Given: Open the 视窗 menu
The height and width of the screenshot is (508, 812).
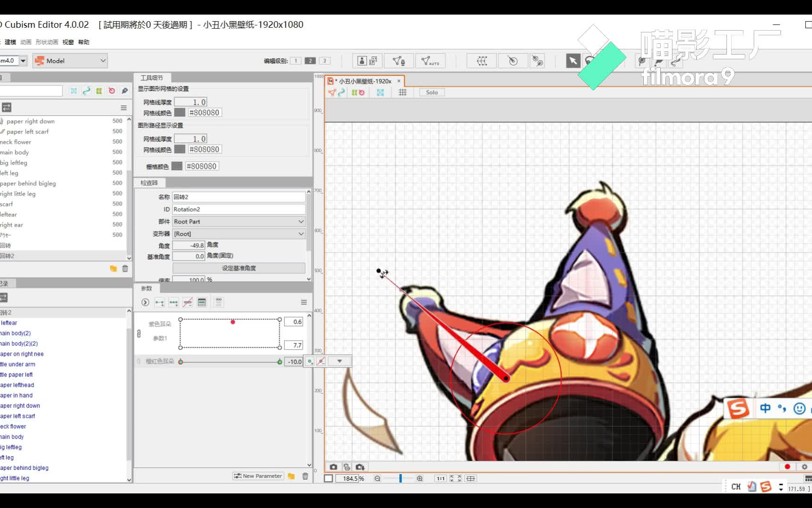Looking at the screenshot, I should [x=68, y=42].
